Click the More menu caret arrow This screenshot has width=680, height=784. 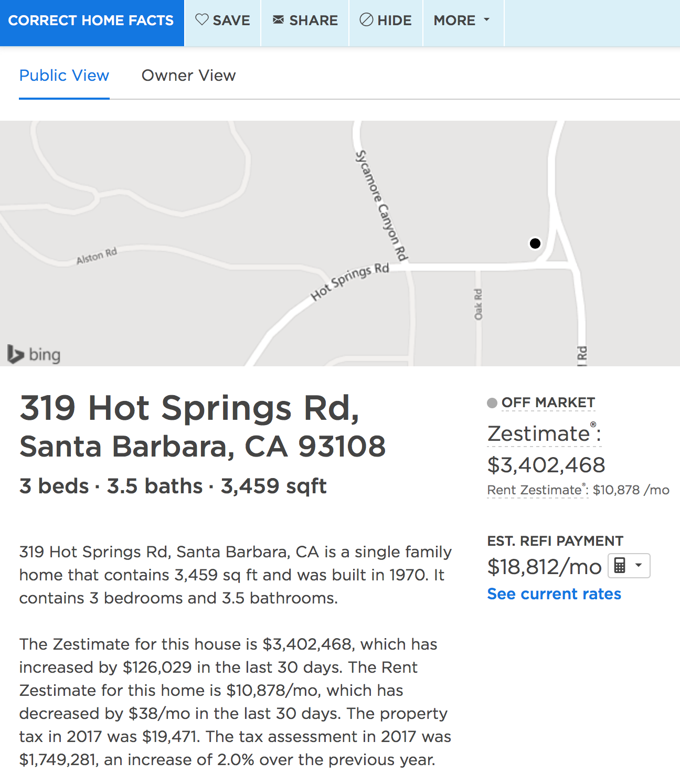(486, 20)
